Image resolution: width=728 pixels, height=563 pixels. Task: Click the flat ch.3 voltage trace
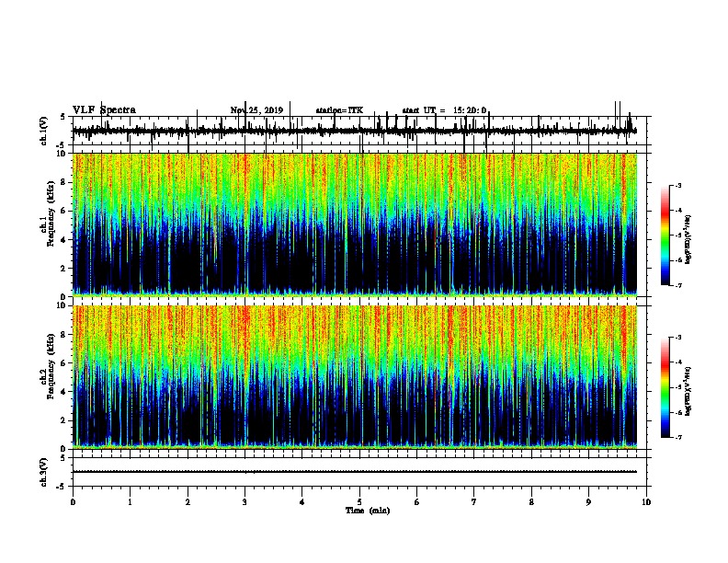click(355, 472)
